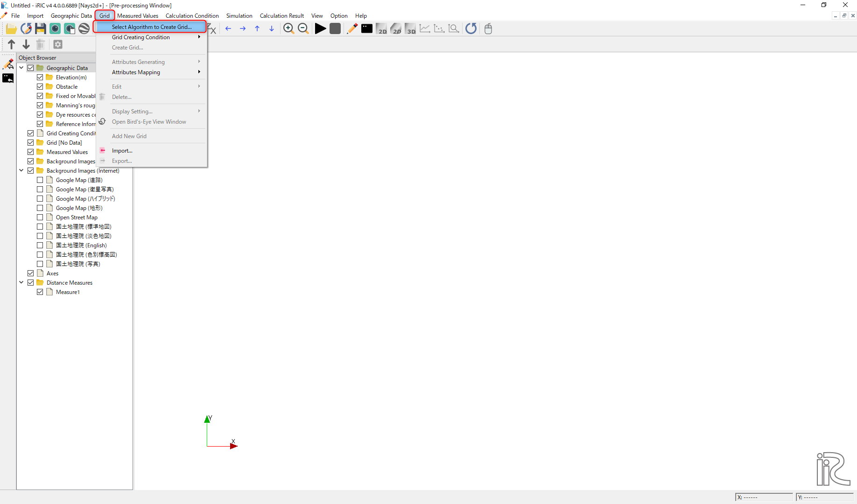Expand the Display Setting submenu

click(x=152, y=112)
